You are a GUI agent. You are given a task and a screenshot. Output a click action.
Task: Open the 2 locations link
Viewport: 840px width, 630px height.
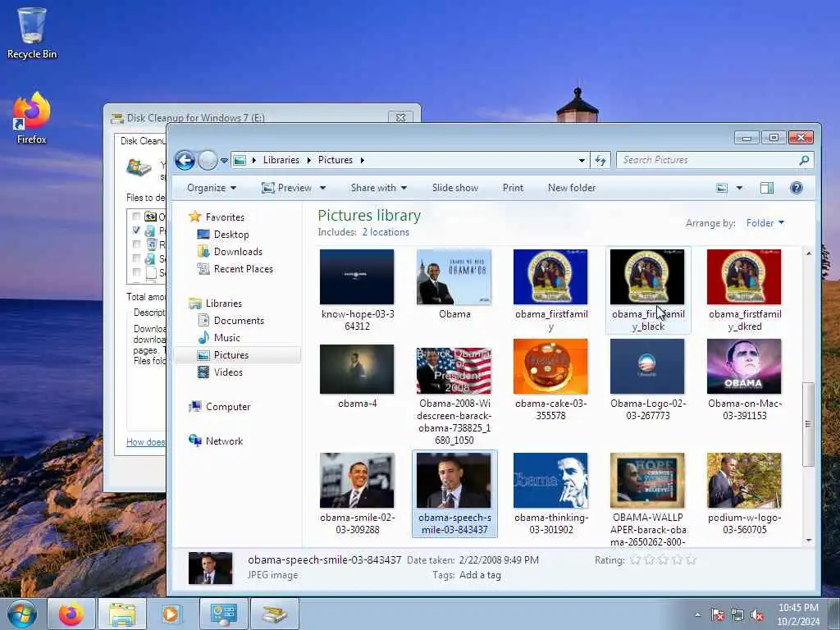click(x=386, y=232)
